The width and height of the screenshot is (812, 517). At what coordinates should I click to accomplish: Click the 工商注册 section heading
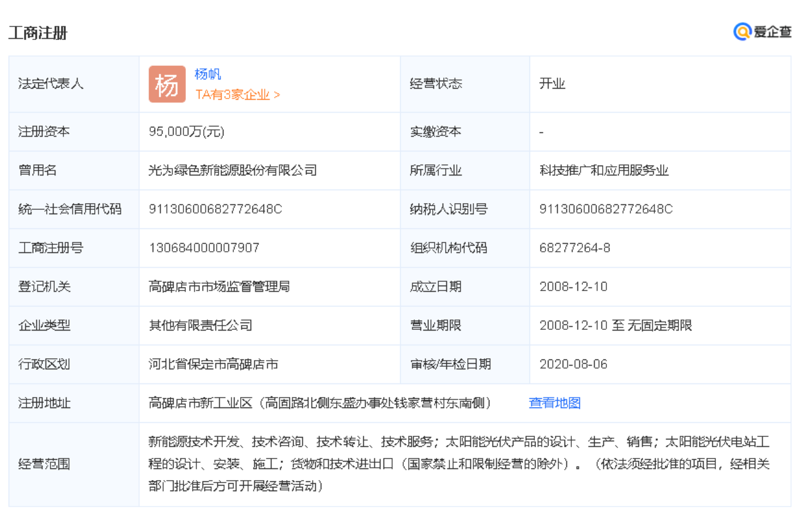click(38, 33)
